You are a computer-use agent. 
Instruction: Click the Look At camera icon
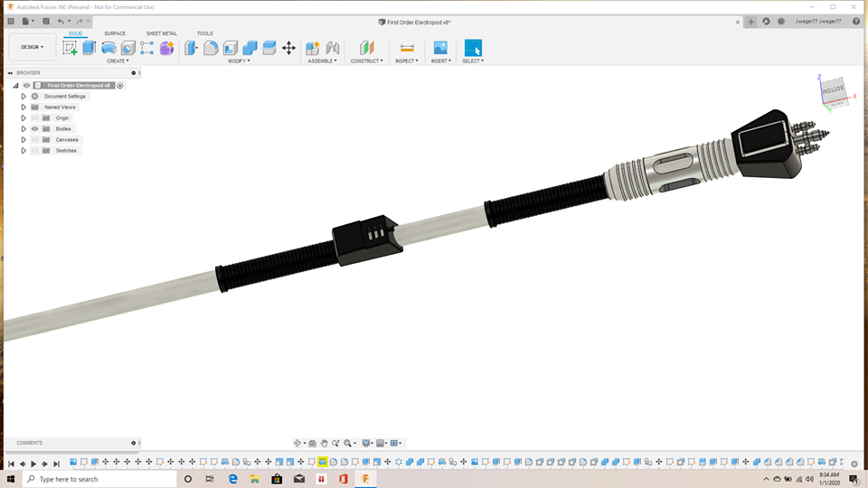[312, 443]
